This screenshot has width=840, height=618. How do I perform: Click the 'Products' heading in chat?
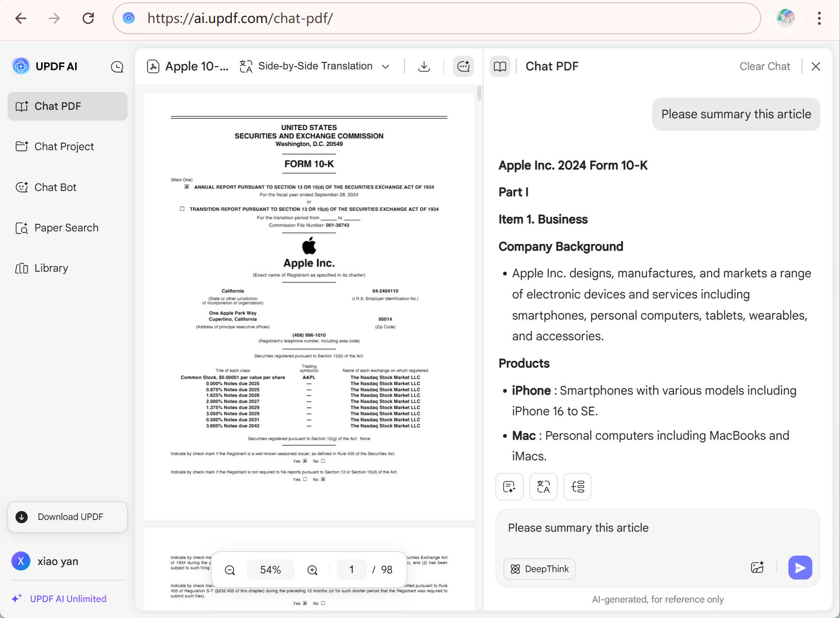pyautogui.click(x=524, y=363)
